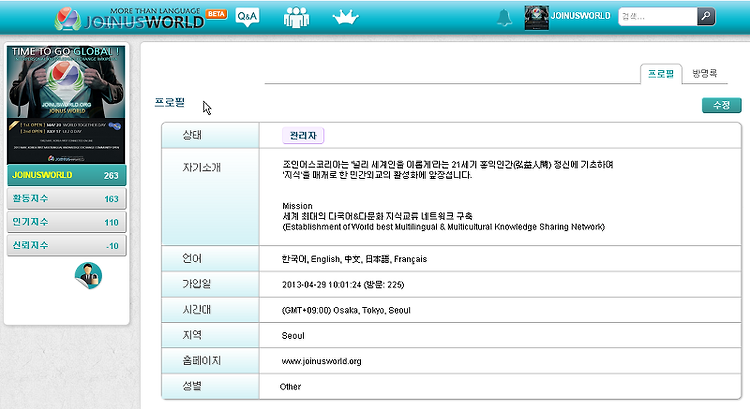The image size is (750, 409).
Task: Open JOINUSWORLD username menu in header
Action: click(580, 16)
